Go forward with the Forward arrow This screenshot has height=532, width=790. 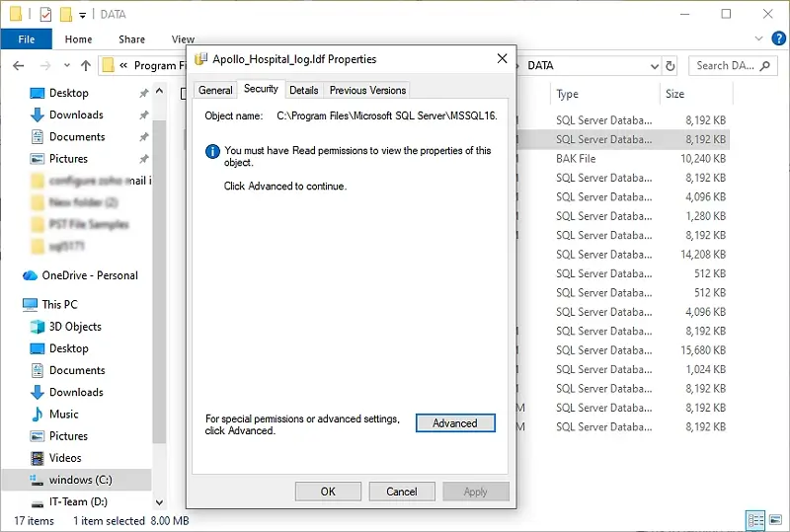45,65
